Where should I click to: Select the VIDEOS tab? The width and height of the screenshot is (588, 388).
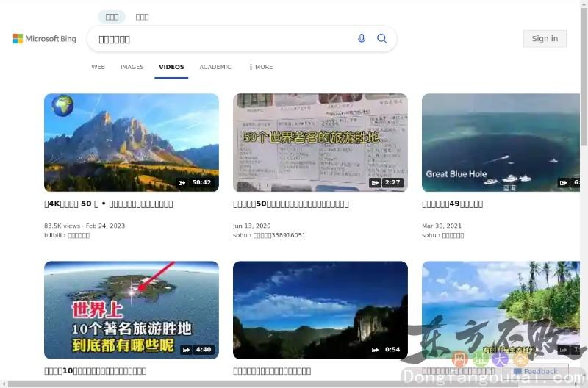coord(171,67)
